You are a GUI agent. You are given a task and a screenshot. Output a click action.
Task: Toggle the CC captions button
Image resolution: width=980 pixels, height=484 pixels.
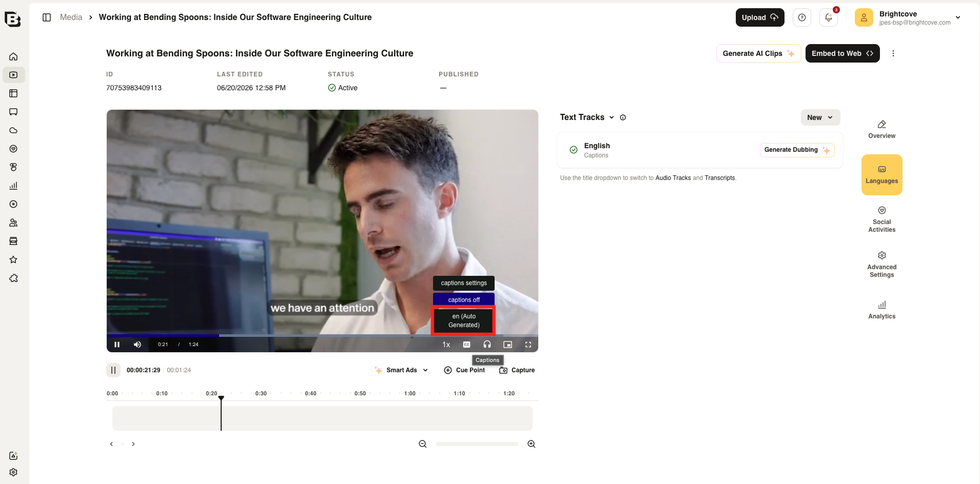tap(466, 345)
